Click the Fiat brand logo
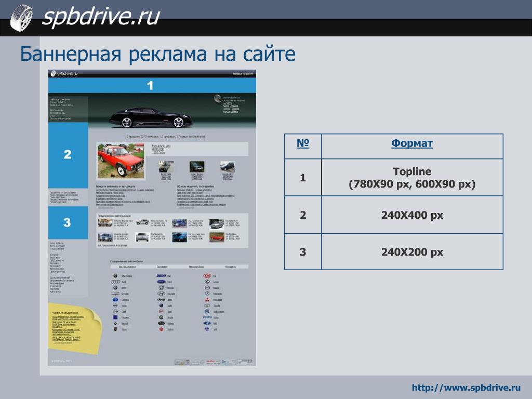 click(x=161, y=276)
